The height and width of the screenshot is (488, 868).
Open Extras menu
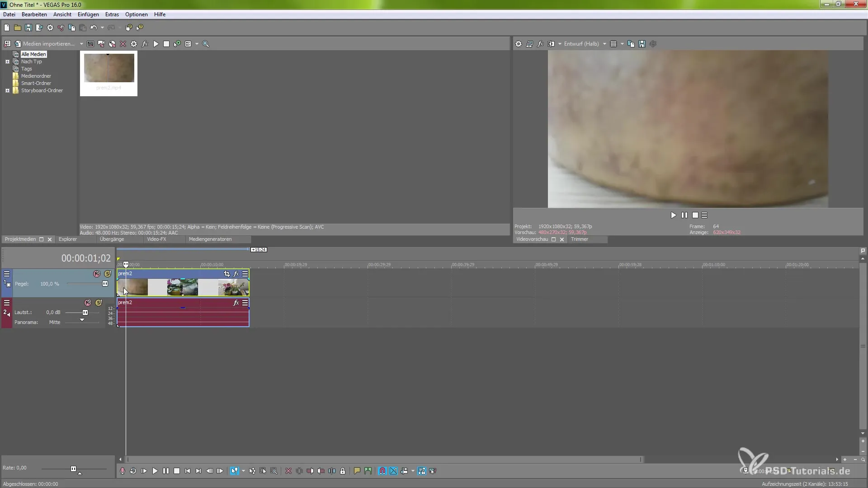coord(112,14)
